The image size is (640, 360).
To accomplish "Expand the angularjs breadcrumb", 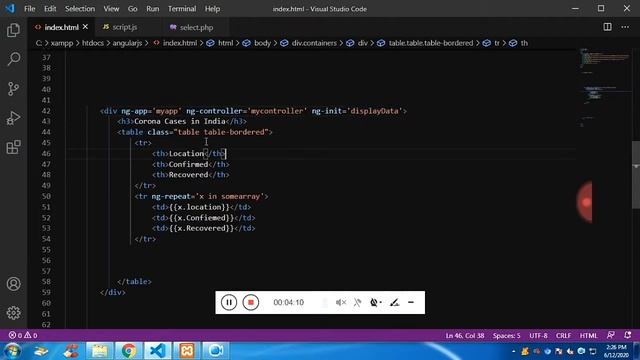I will 127,43.
